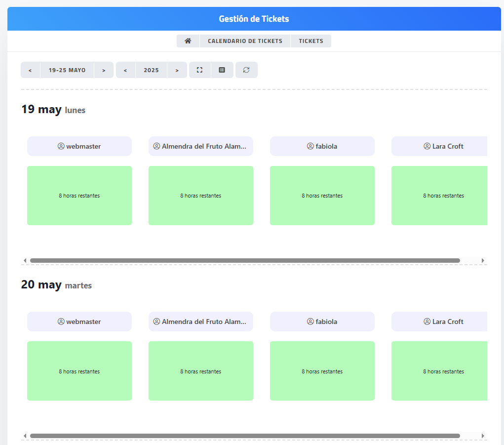Go to previous year arrow

click(x=126, y=70)
